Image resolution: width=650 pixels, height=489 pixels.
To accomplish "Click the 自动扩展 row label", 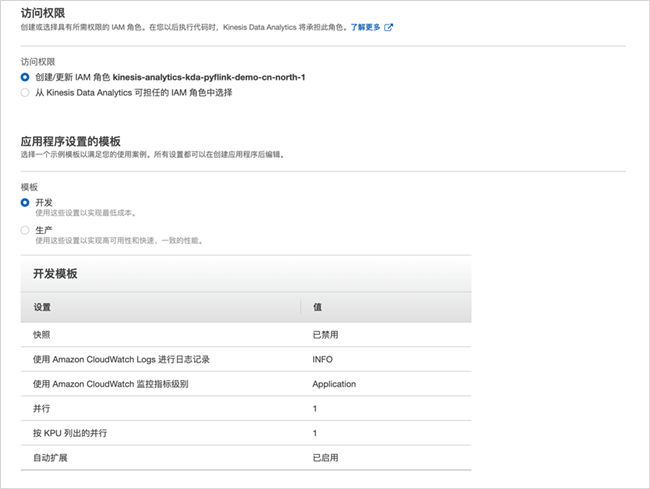I will [50, 458].
